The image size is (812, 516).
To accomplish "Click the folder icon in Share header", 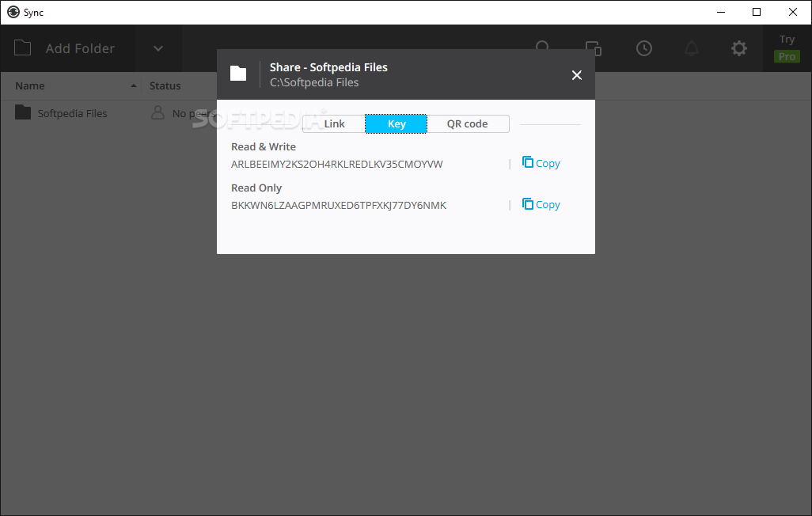I will 238,74.
